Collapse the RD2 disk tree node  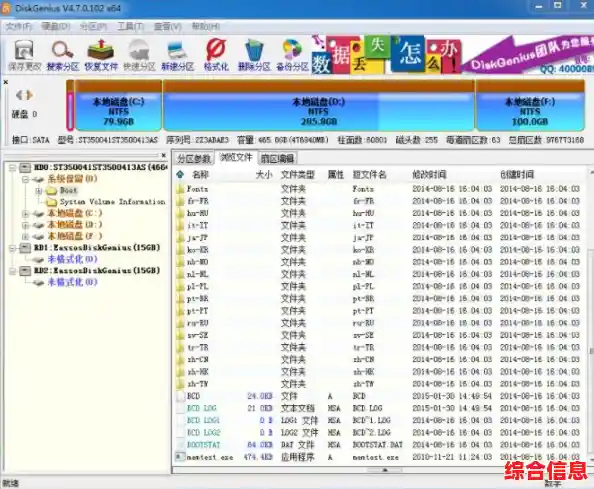click(x=13, y=270)
